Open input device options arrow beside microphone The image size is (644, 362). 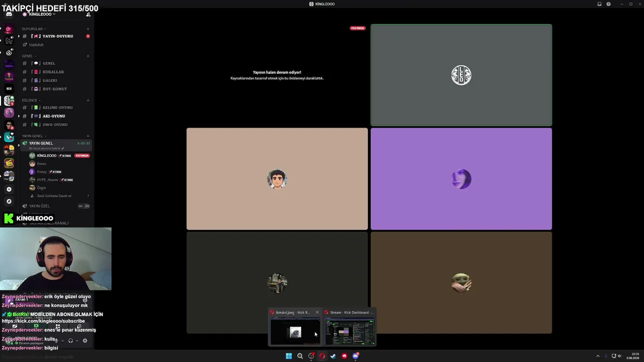tap(62, 341)
